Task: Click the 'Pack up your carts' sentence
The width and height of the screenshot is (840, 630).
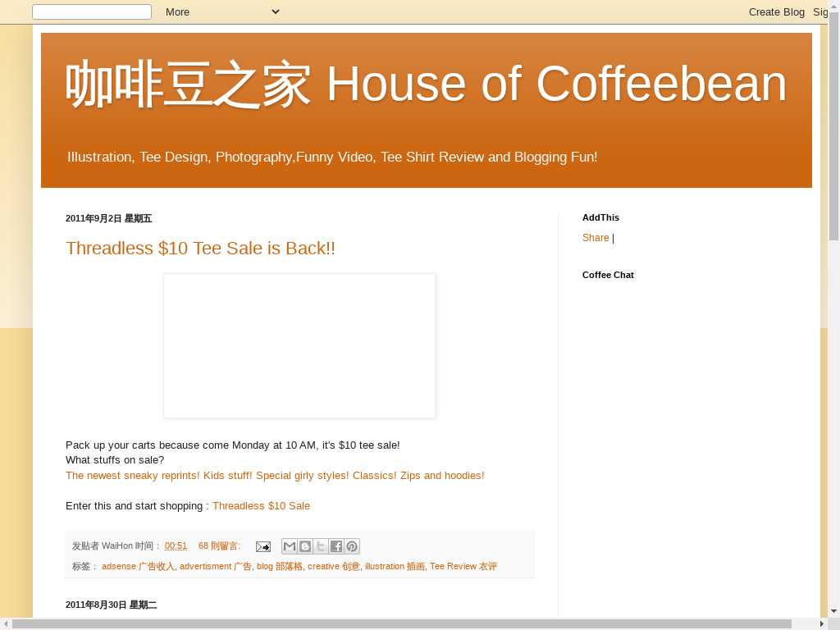Action: pyautogui.click(x=232, y=445)
